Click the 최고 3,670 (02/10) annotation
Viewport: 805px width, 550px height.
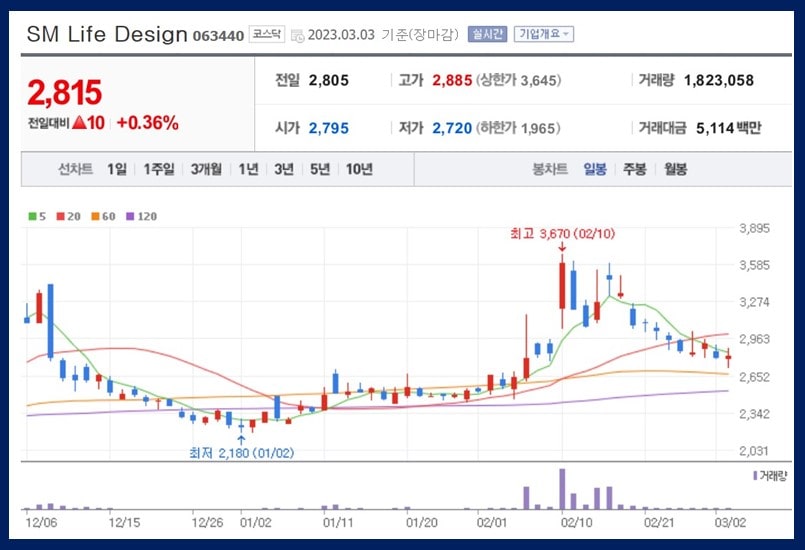point(562,234)
